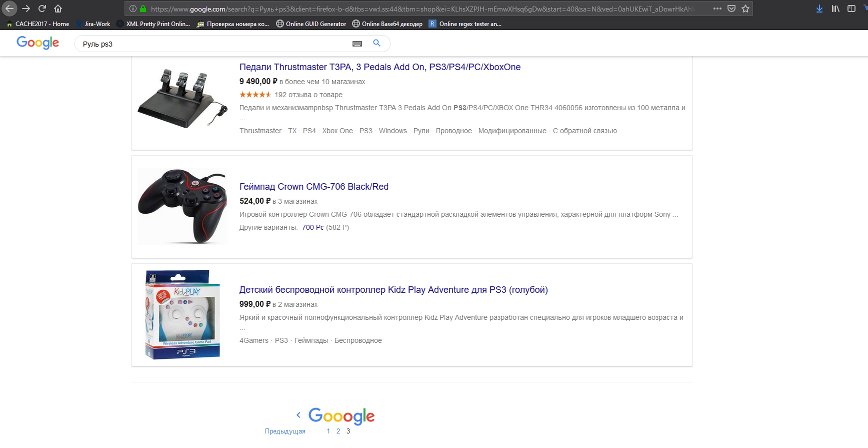The width and height of the screenshot is (868, 448).
Task: Open Kidz Play Adventure controller link
Action: pyautogui.click(x=393, y=290)
